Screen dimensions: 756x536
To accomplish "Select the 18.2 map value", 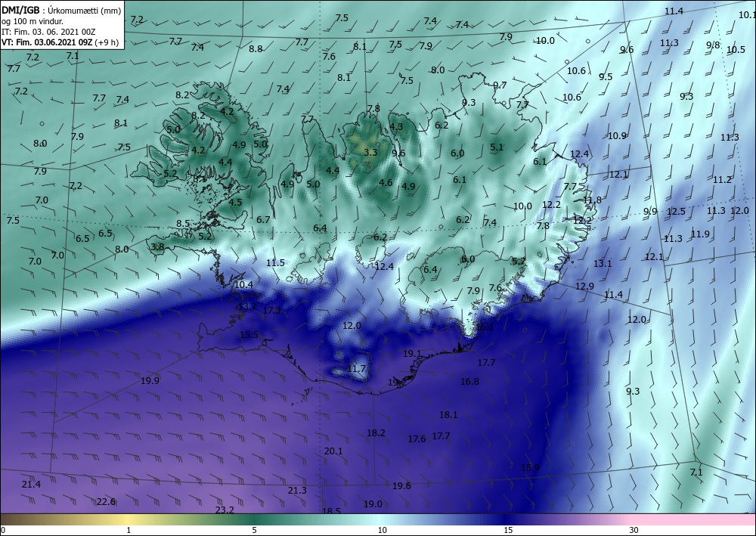I will point(376,433).
